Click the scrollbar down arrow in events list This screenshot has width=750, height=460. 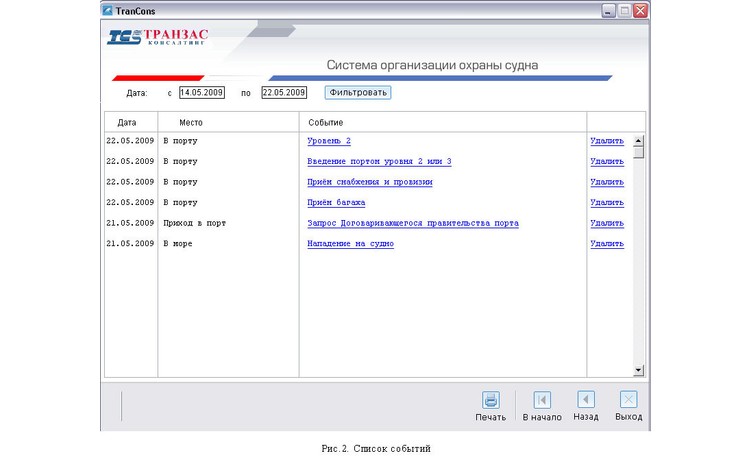[x=639, y=370]
